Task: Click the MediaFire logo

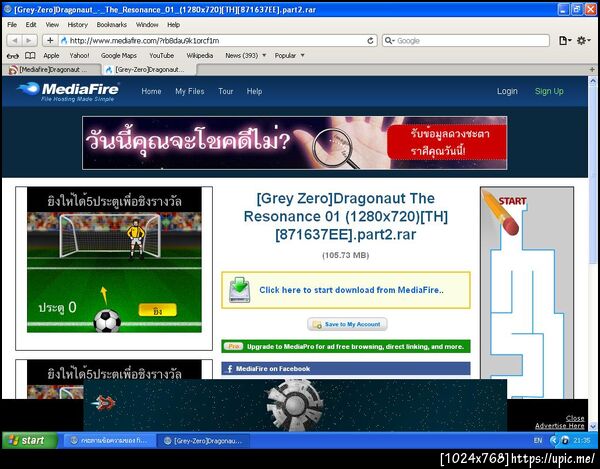Action: click(x=68, y=91)
